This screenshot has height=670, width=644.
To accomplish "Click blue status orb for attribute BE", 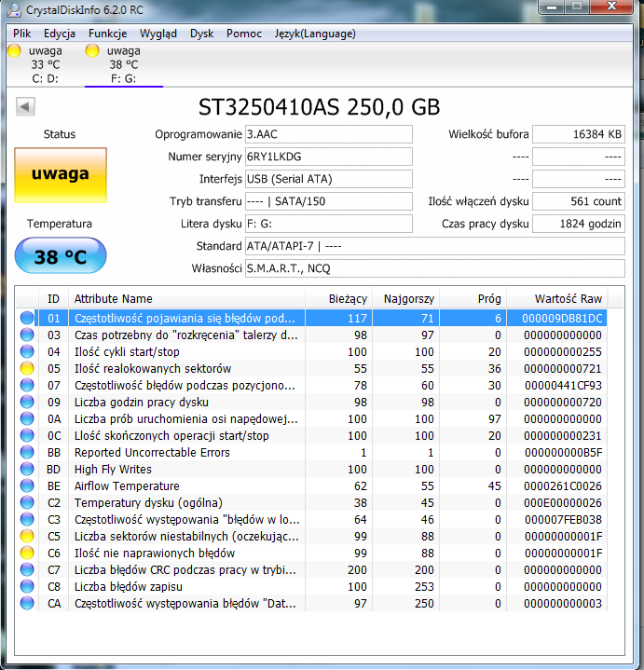I will click(27, 485).
